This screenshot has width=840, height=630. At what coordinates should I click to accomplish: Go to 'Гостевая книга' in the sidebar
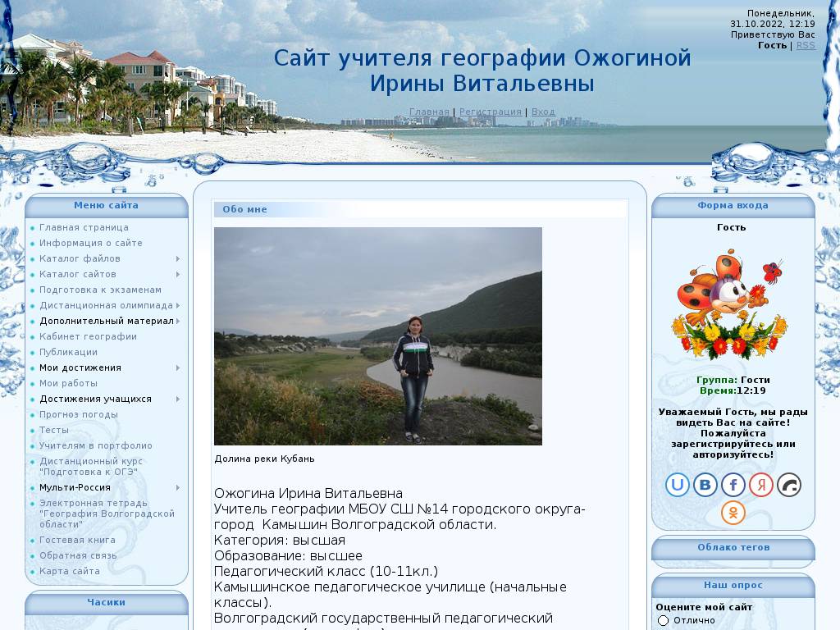(x=77, y=541)
